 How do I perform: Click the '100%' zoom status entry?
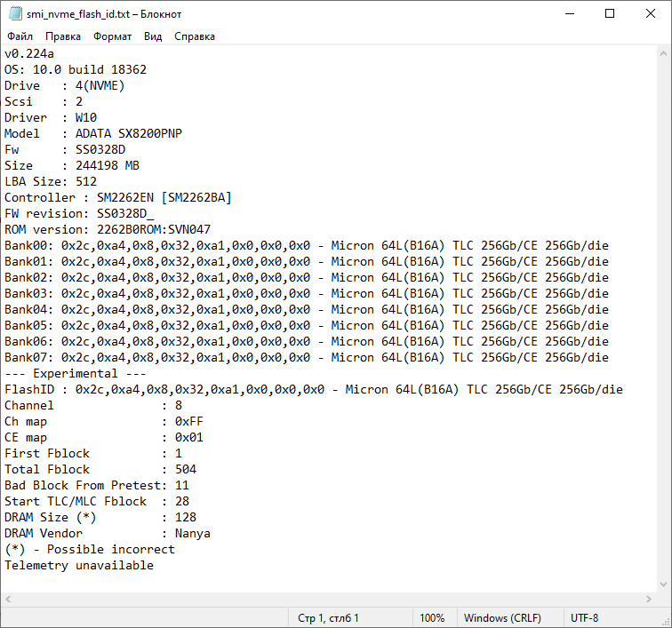[432, 618]
